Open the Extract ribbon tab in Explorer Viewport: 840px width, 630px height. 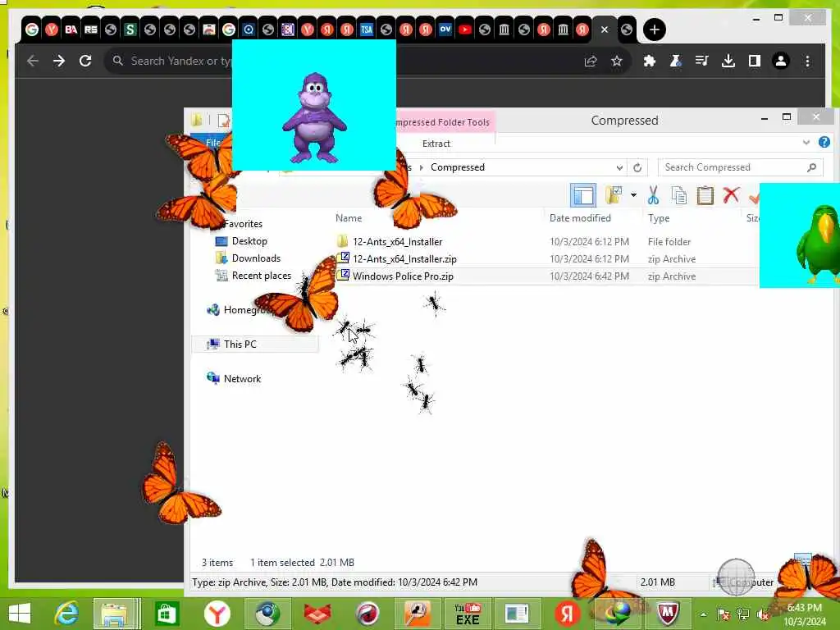pos(436,144)
